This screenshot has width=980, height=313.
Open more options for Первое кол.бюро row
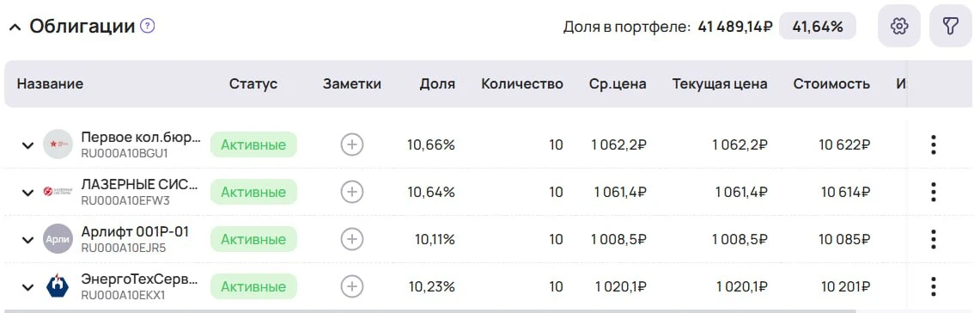click(933, 144)
